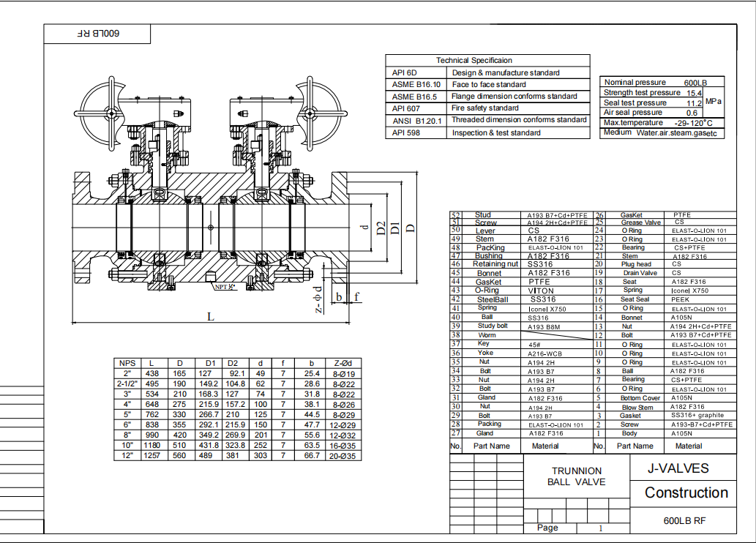756x543 pixels.
Task: Click the 'Air seal pressure' label
Action: [632, 113]
